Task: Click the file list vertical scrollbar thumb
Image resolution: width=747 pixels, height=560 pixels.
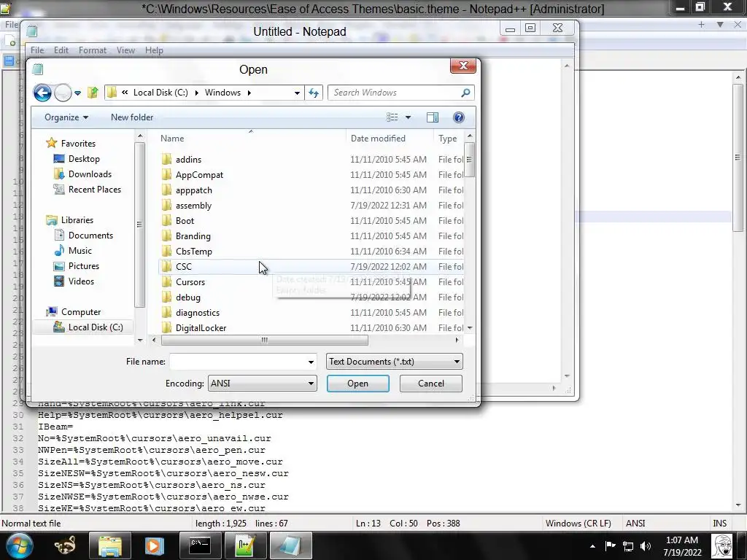Action: [x=469, y=160]
